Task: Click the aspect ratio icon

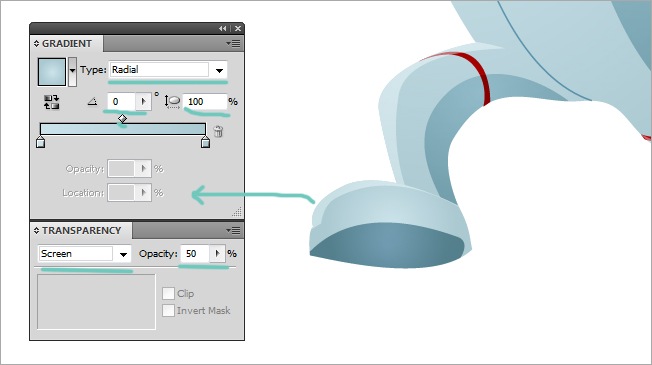Action: pos(172,102)
